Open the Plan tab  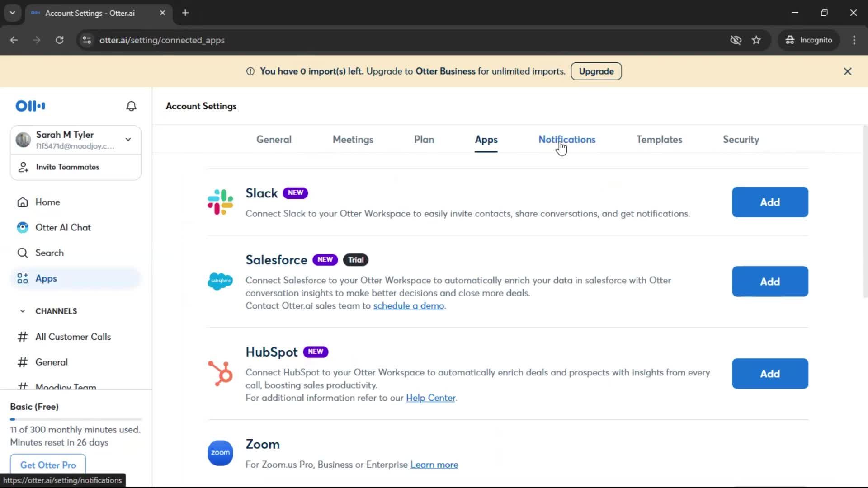(424, 140)
